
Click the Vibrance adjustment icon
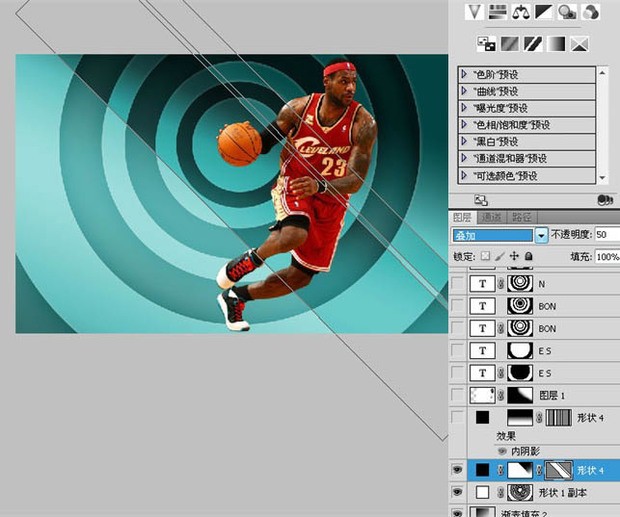pos(475,12)
